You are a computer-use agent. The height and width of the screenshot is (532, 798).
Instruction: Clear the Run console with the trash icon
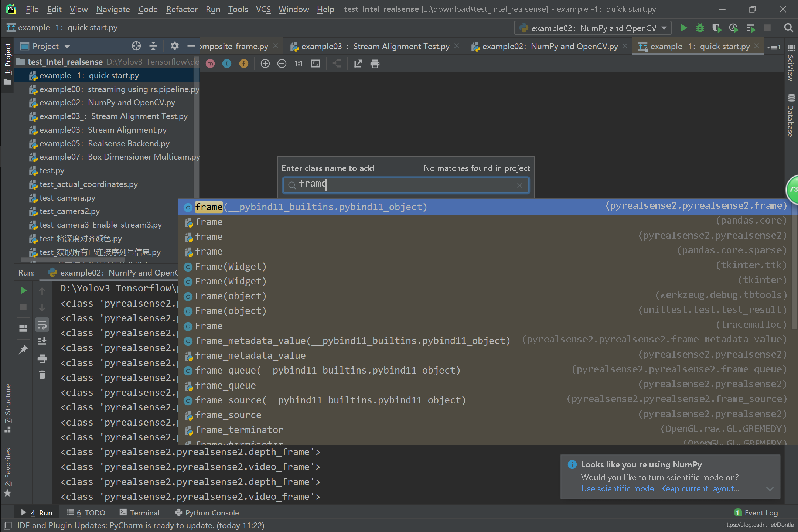(42, 375)
